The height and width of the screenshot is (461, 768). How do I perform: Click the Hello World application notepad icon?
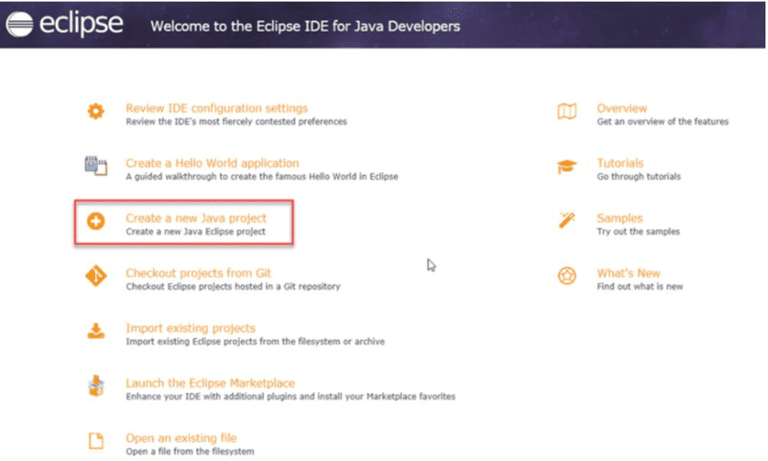[x=96, y=166]
